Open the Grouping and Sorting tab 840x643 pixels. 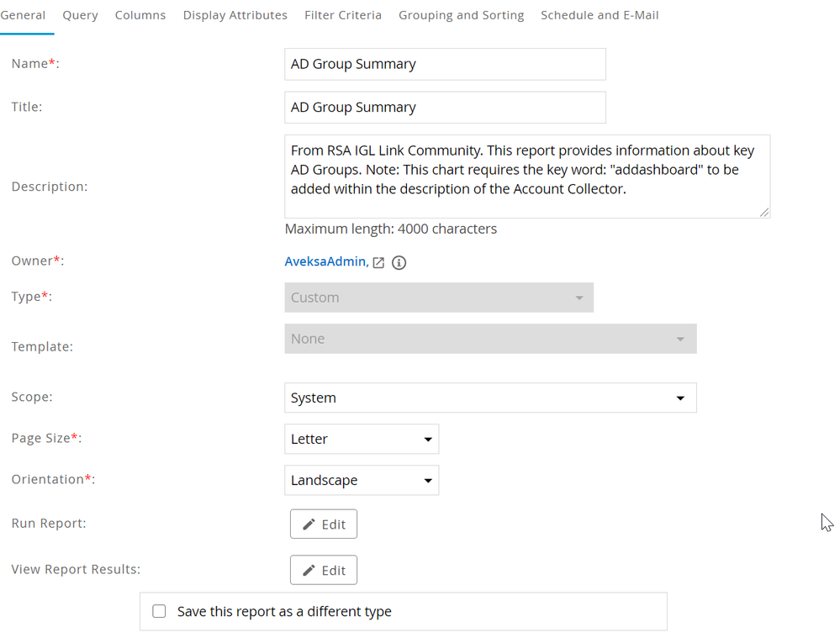coord(461,15)
